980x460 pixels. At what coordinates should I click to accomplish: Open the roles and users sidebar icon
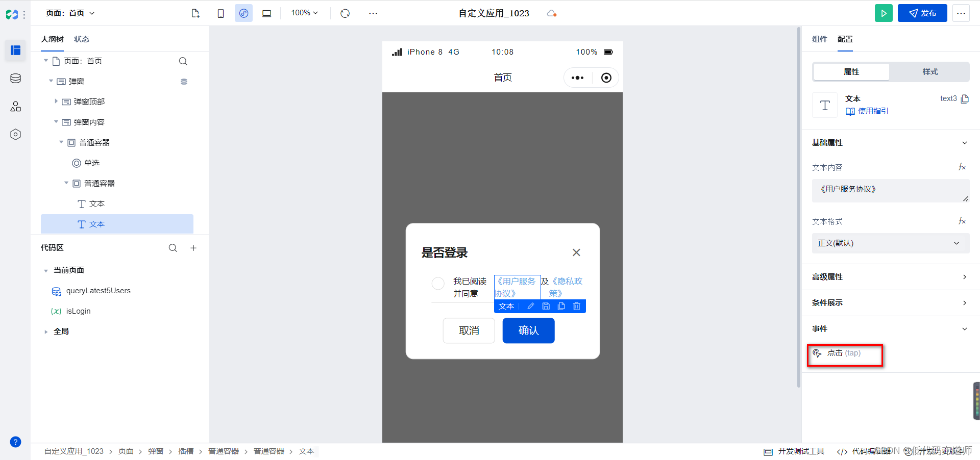15,106
